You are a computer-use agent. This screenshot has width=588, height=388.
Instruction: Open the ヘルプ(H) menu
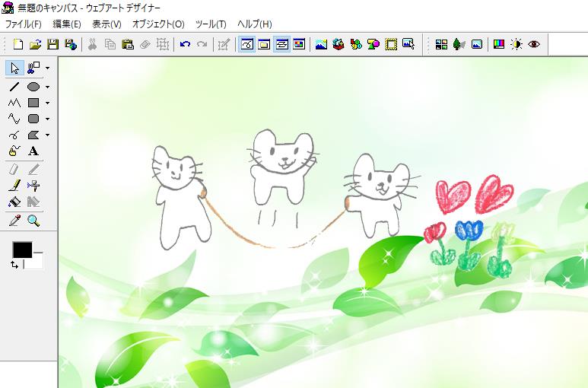pos(255,24)
